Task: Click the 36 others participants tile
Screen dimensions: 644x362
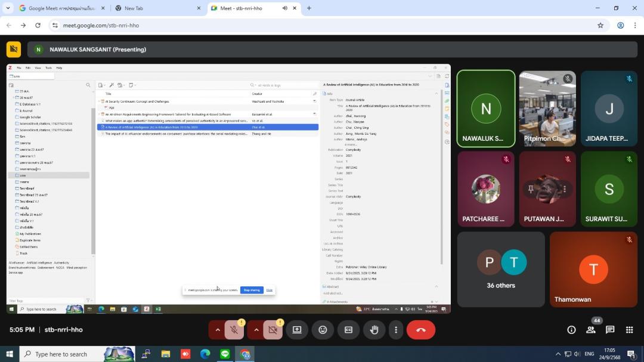Action: coord(501,270)
